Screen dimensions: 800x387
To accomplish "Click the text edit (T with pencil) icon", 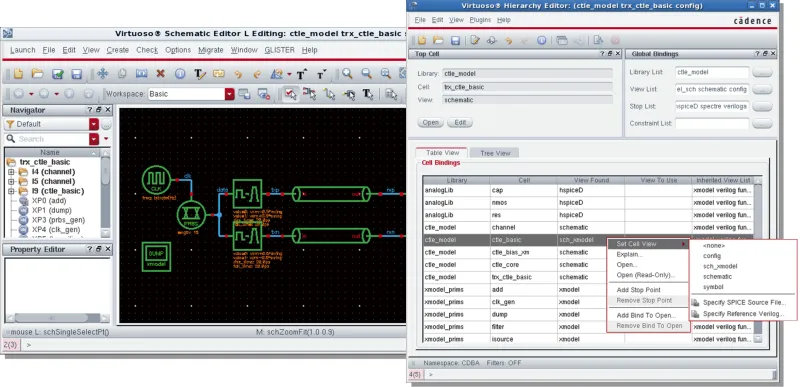I will coord(199,74).
